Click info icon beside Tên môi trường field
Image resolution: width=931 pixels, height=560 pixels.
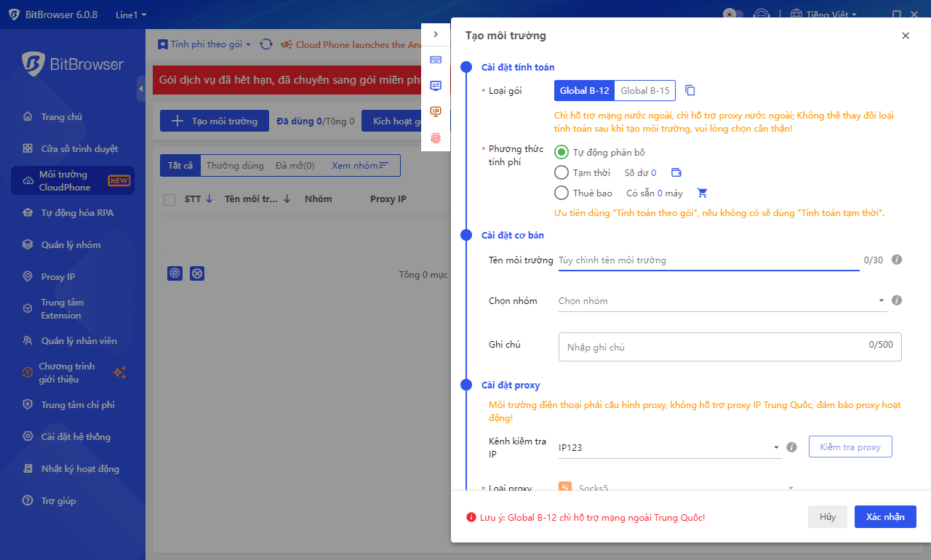[x=897, y=260]
